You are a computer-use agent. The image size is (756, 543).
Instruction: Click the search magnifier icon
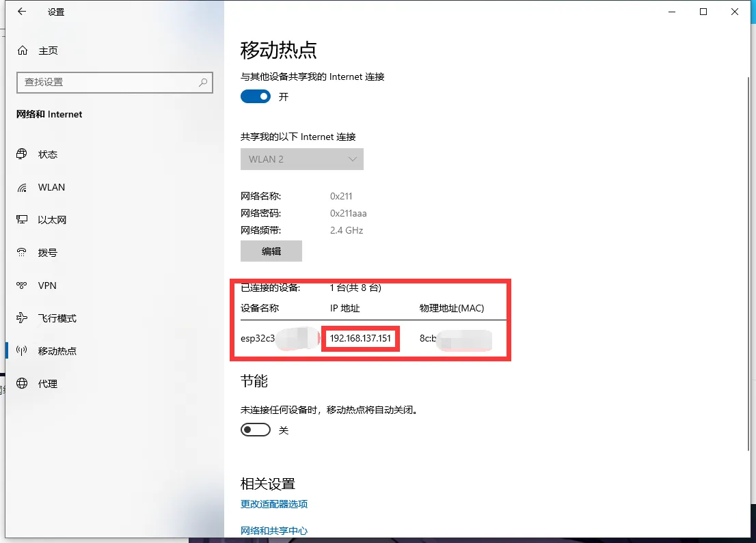click(203, 82)
